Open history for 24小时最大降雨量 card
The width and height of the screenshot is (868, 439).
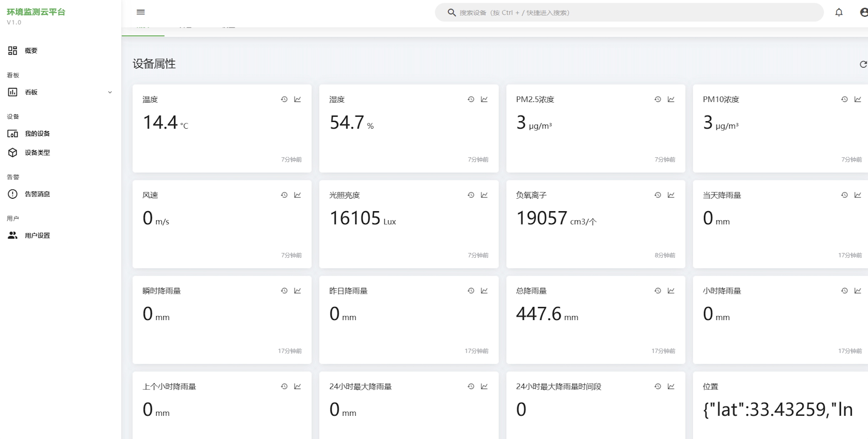click(471, 387)
